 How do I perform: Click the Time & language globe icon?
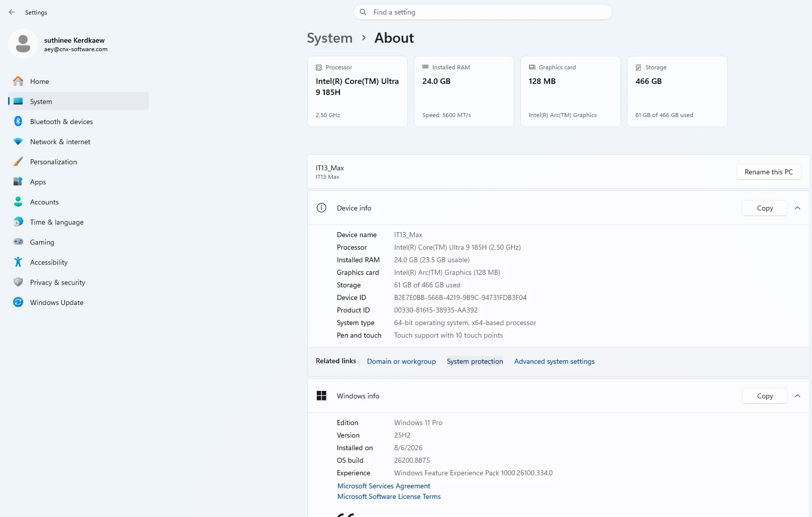click(x=18, y=222)
